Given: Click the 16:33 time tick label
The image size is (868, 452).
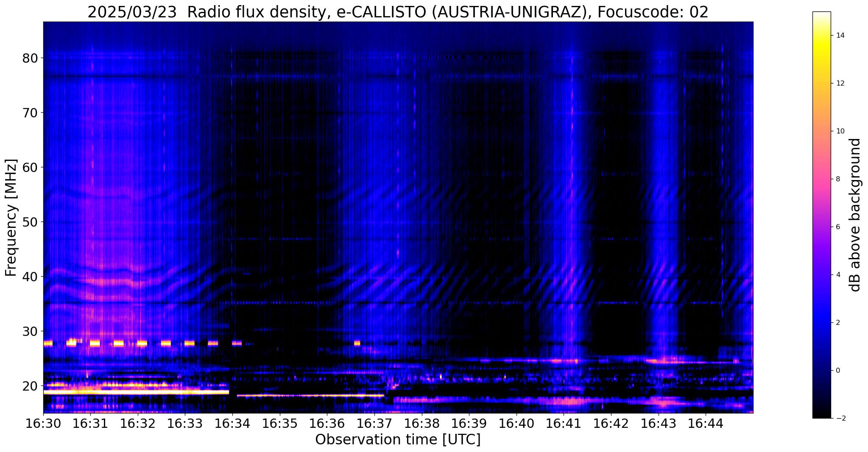Looking at the screenshot, I should 185,424.
